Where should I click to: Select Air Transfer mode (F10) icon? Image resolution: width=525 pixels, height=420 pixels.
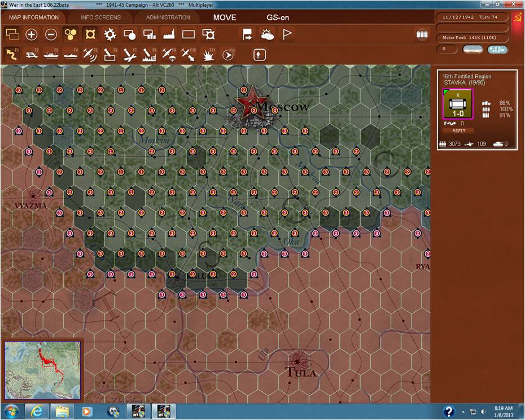click(x=189, y=54)
